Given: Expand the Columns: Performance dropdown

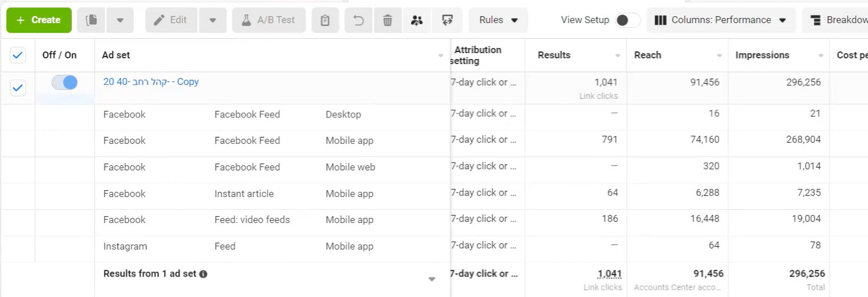Looking at the screenshot, I should [720, 20].
